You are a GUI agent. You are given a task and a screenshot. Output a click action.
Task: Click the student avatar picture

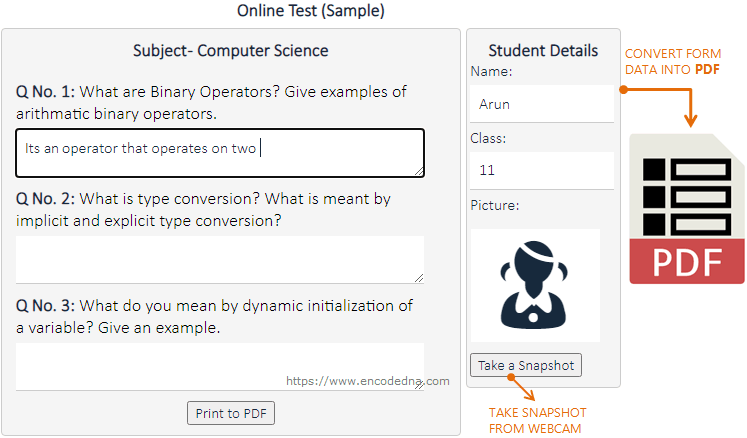coord(535,286)
